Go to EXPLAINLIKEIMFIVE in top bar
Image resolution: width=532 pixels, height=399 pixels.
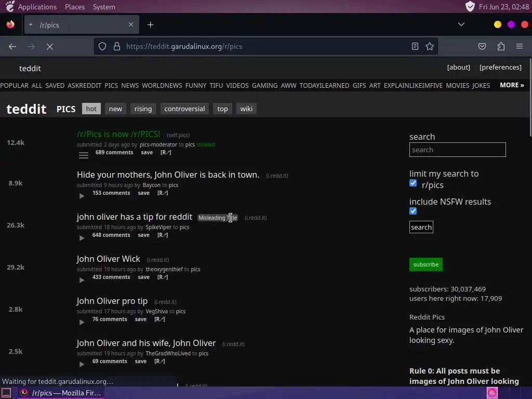(413, 86)
